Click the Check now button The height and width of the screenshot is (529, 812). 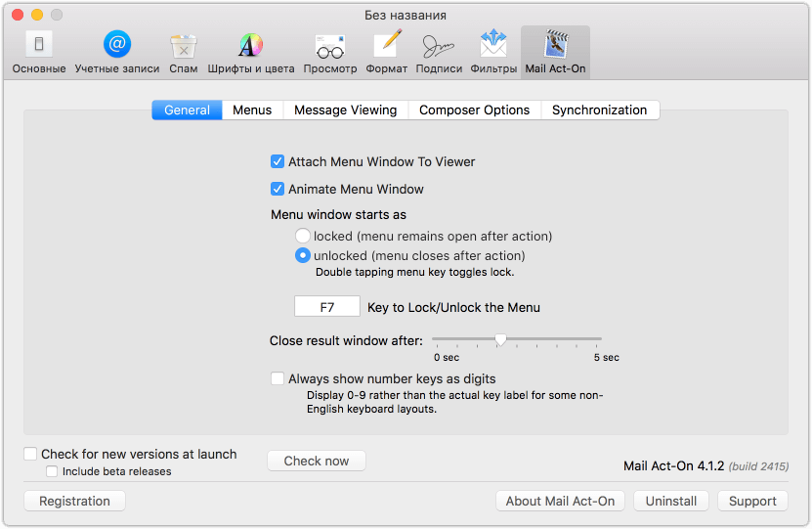317,461
